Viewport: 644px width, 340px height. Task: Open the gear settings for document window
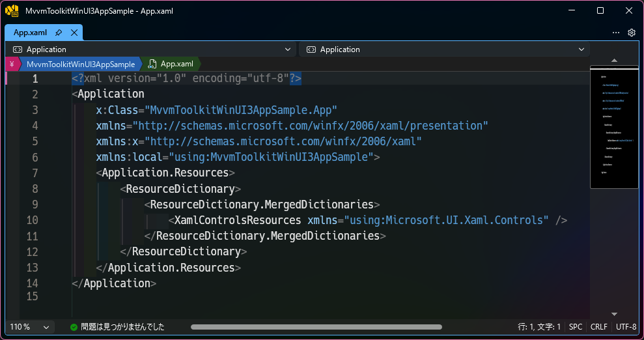[x=632, y=33]
